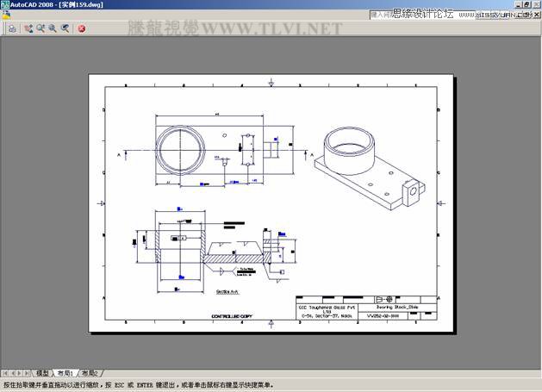Click the drawing document icon below title bar
This screenshot has width=542, height=392.
(x=5, y=16)
